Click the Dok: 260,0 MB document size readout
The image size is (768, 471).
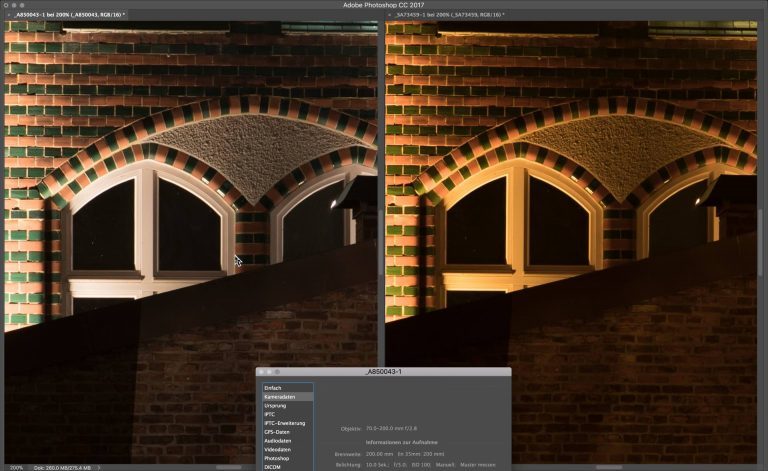click(62, 468)
